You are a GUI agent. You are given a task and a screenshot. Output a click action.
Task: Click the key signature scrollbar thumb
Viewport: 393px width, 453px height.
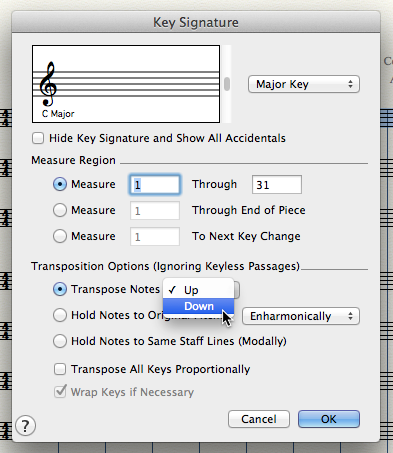click(227, 84)
